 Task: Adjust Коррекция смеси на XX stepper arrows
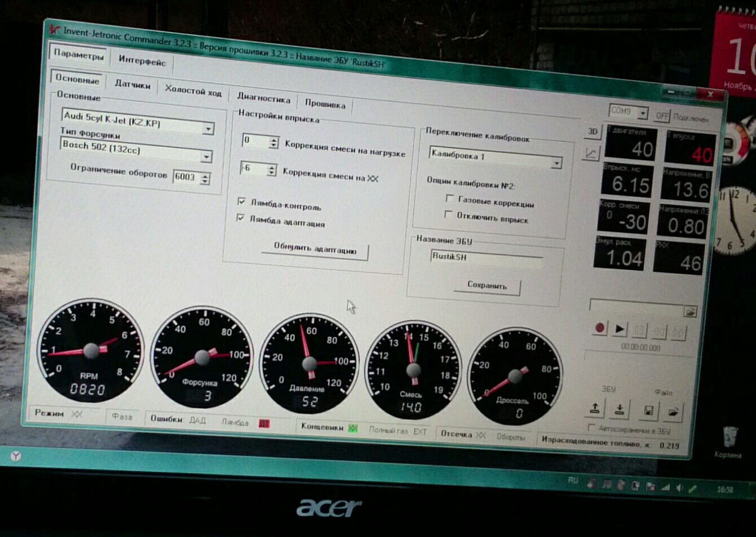[272, 170]
